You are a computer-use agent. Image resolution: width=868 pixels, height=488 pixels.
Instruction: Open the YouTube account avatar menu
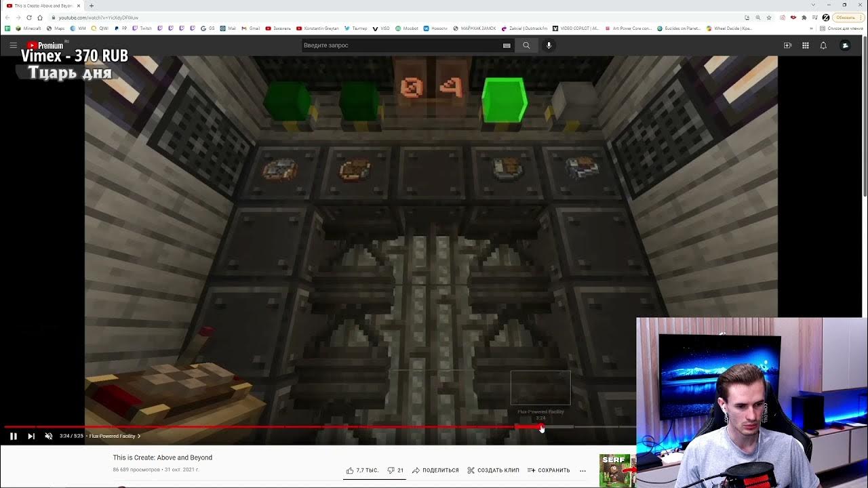(x=845, y=45)
